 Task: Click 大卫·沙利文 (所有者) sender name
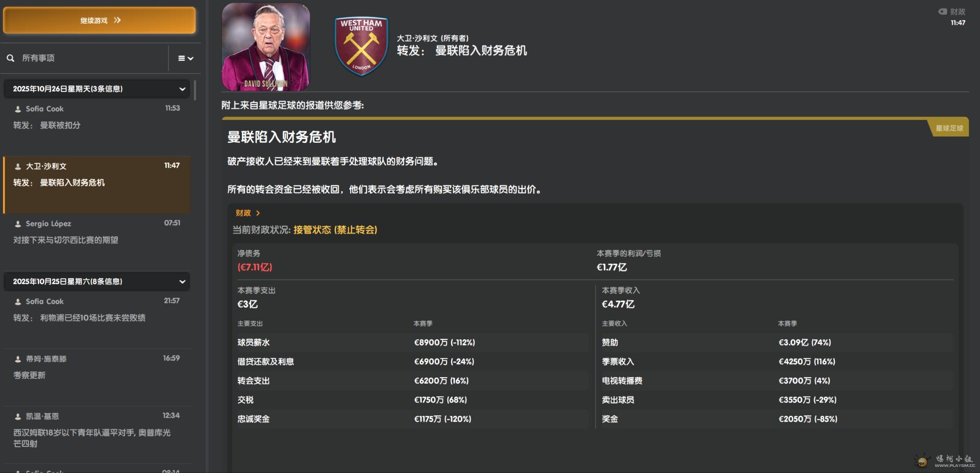(433, 38)
